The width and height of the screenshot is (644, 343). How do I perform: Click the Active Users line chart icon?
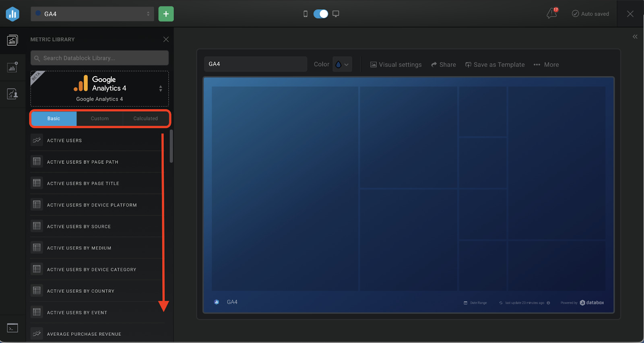click(37, 140)
